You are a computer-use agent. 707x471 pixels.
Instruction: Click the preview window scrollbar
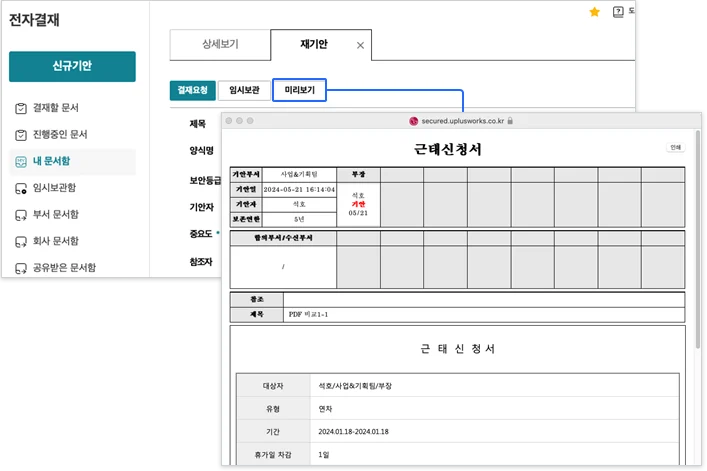point(698,300)
